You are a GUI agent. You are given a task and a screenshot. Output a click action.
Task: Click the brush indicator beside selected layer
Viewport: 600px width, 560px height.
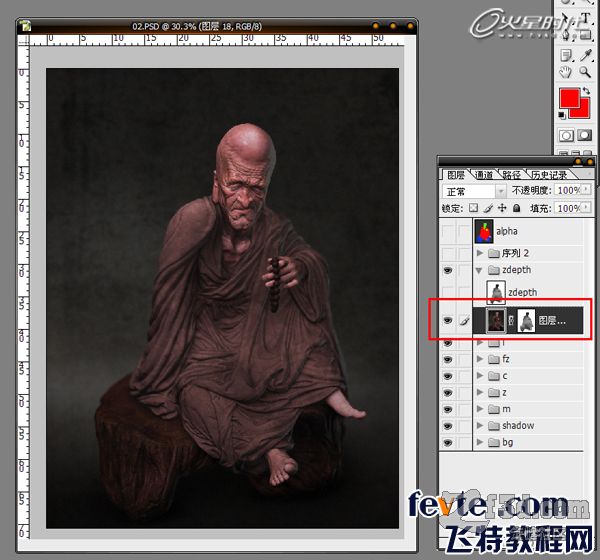465,321
